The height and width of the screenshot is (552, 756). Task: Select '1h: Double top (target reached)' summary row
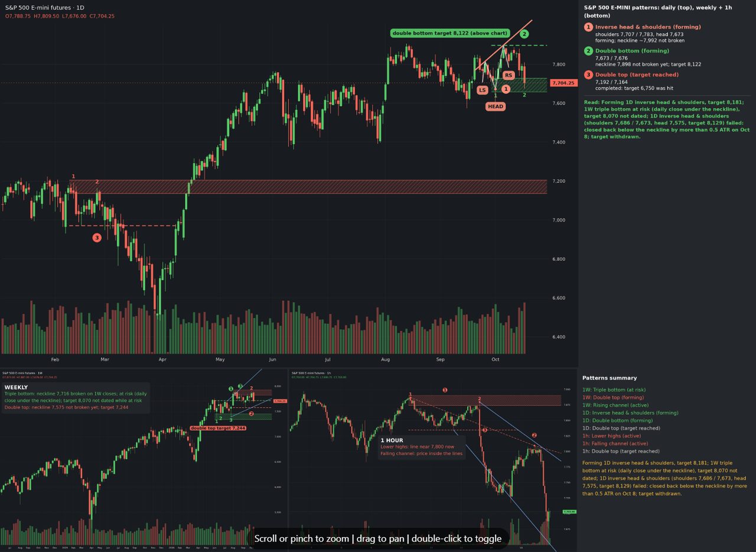click(x=621, y=452)
